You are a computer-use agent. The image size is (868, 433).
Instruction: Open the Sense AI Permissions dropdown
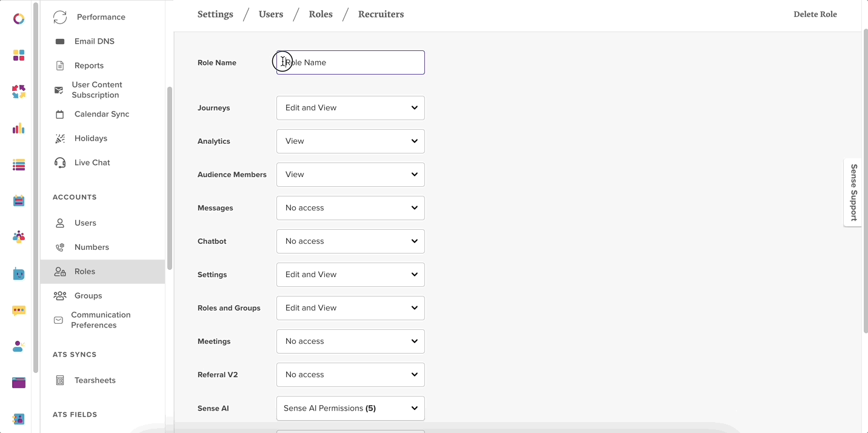coord(350,408)
